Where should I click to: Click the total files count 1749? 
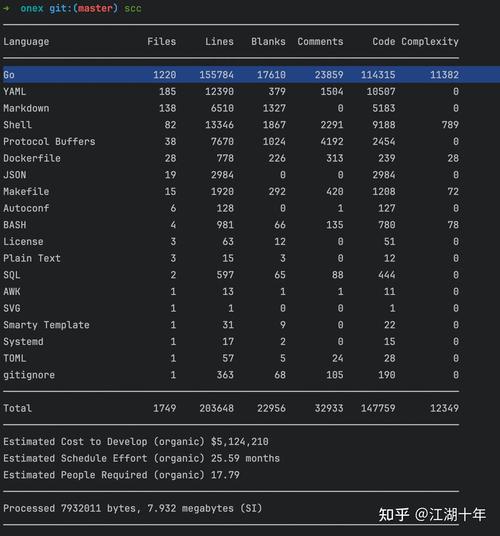pos(165,408)
